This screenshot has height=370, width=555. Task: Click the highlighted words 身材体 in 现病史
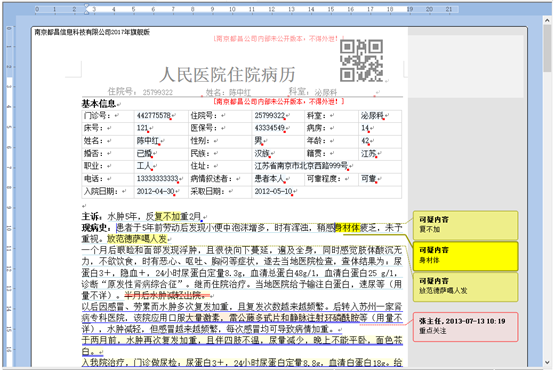(x=348, y=227)
